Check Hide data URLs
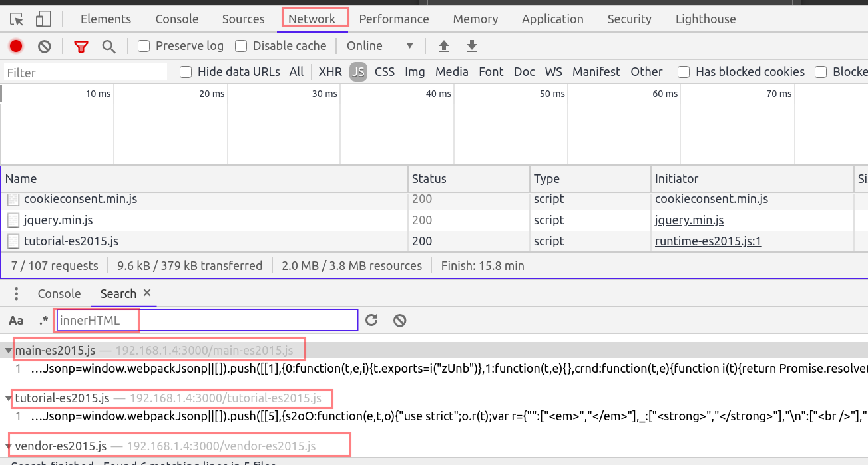Screen dimensions: 868x465 (186, 72)
